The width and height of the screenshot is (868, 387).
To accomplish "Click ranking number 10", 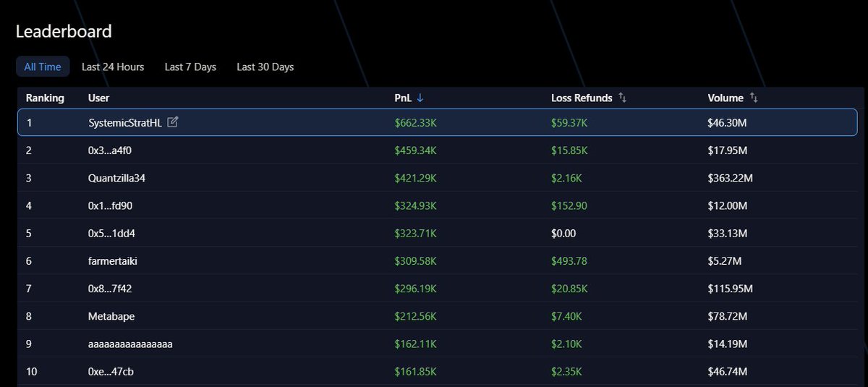I will click(31, 372).
